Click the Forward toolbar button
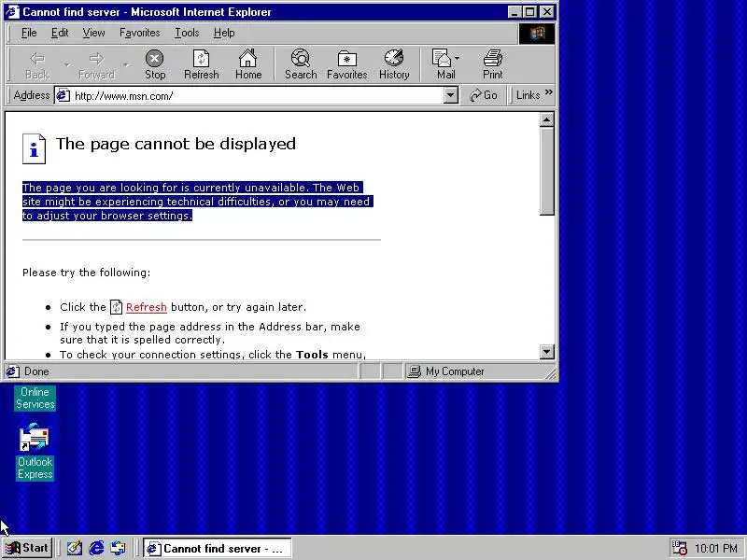747x560 pixels. tap(96, 64)
